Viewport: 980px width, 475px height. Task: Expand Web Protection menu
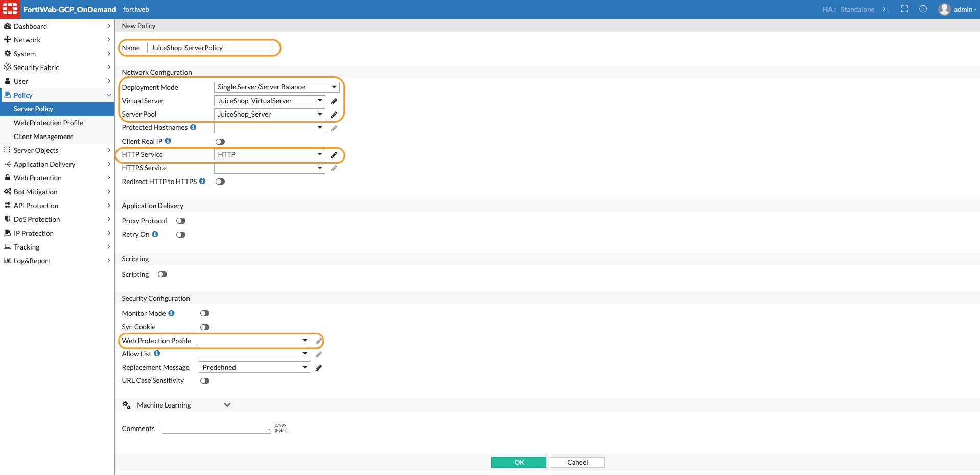point(57,178)
